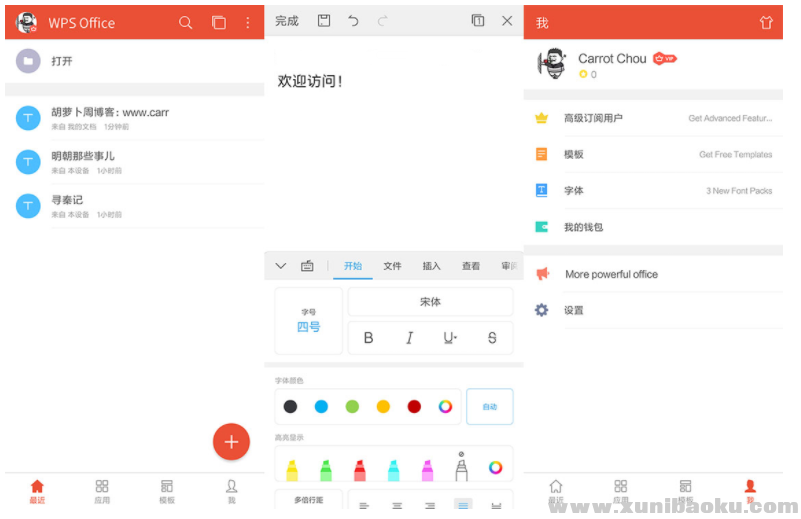The height and width of the screenshot is (519, 801).
Task: Open the three-dot overflow menu
Action: click(248, 22)
